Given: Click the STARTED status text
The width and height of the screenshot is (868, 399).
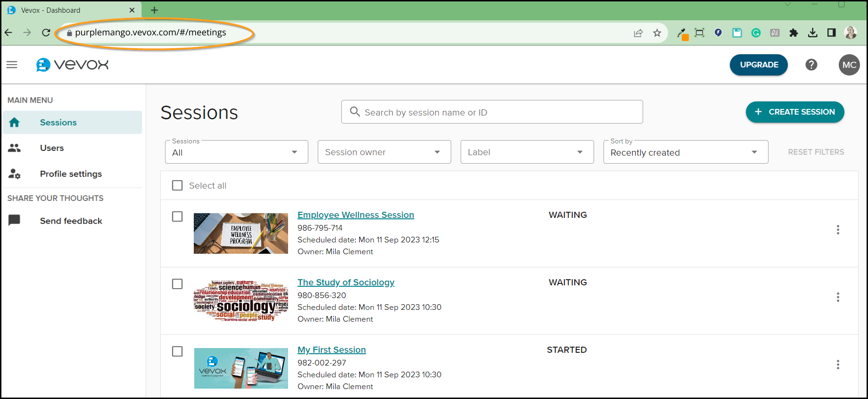Looking at the screenshot, I should 567,350.
